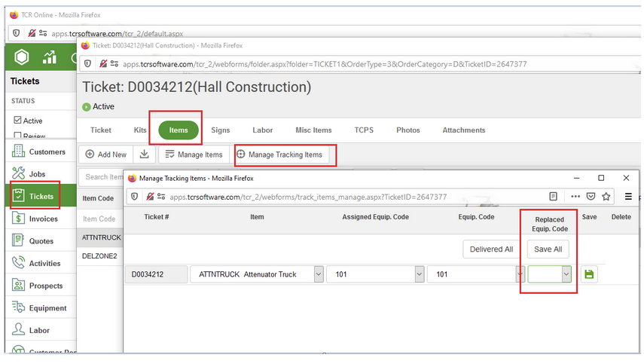This screenshot has height=364, width=644.
Task: Open Prospects in the sidebar
Action: pyautogui.click(x=41, y=286)
